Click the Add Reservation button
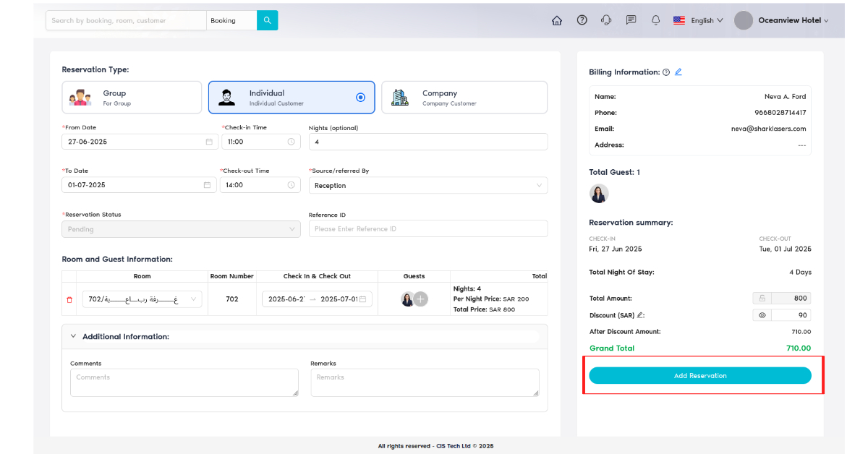Image resolution: width=868 pixels, height=454 pixels. 699,376
